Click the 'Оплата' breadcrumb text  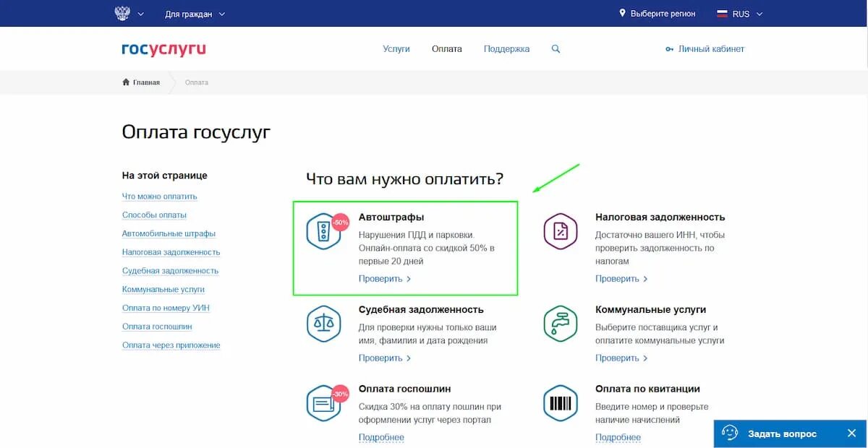pos(197,82)
